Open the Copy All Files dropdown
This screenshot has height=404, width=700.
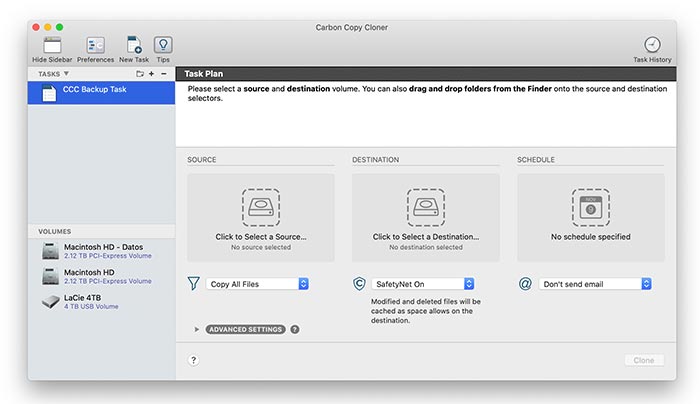257,284
